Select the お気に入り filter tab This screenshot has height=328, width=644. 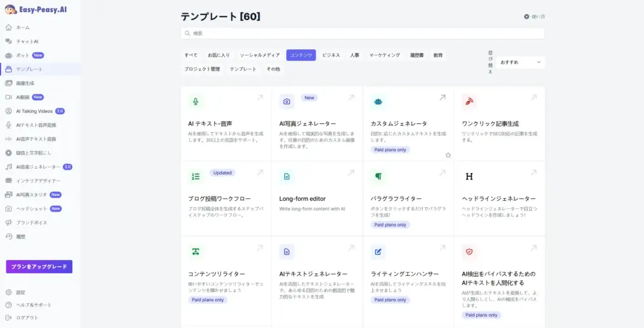(219, 55)
